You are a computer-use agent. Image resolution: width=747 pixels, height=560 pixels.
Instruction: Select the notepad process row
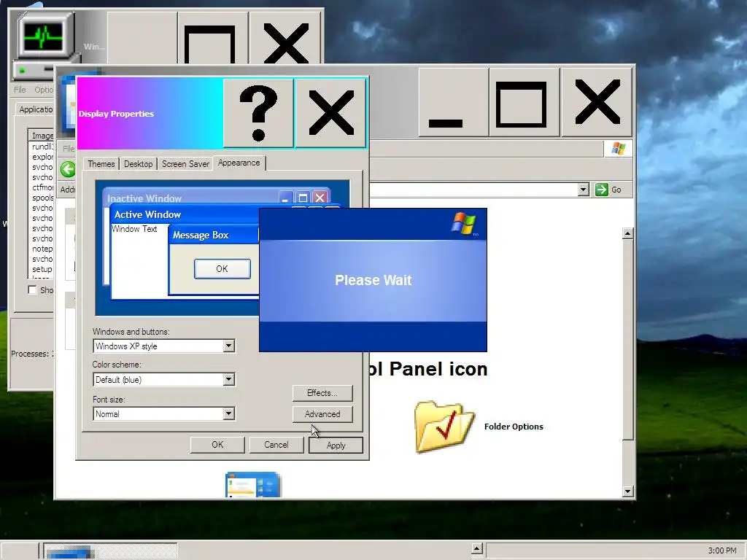(x=42, y=249)
